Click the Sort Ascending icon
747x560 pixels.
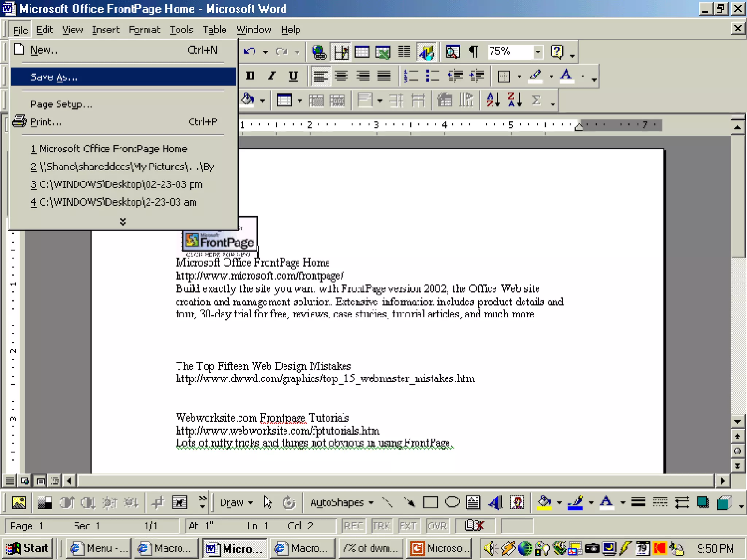click(x=493, y=100)
